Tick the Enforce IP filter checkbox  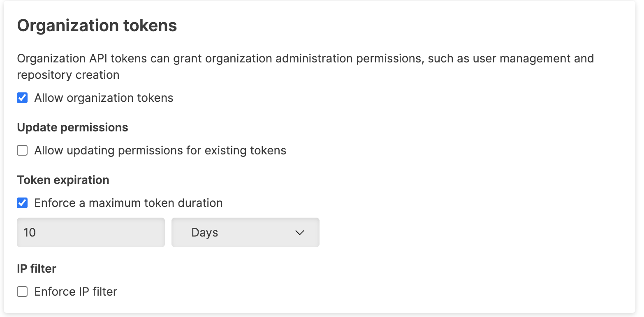[x=22, y=292]
